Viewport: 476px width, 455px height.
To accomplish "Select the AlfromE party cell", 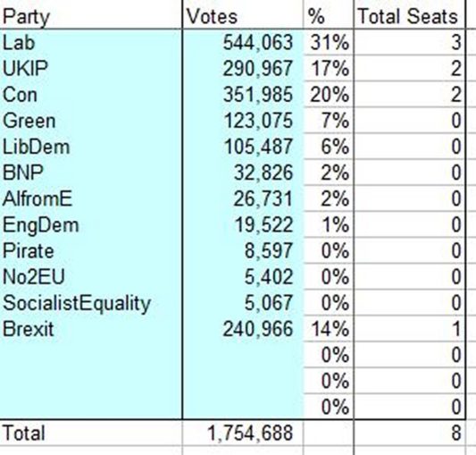I will pos(91,198).
